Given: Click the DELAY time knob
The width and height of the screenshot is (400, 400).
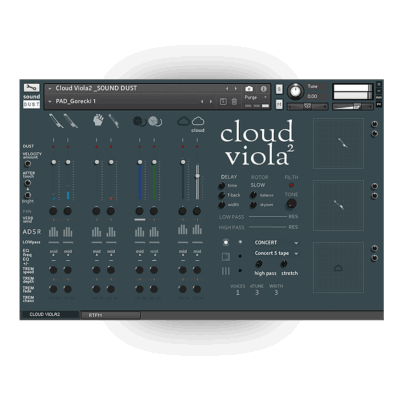Looking at the screenshot, I should coord(222,185).
